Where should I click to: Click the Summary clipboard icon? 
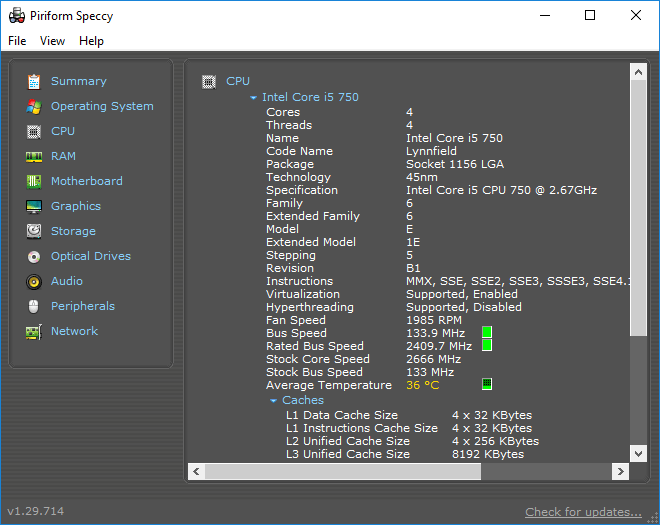tap(34, 81)
